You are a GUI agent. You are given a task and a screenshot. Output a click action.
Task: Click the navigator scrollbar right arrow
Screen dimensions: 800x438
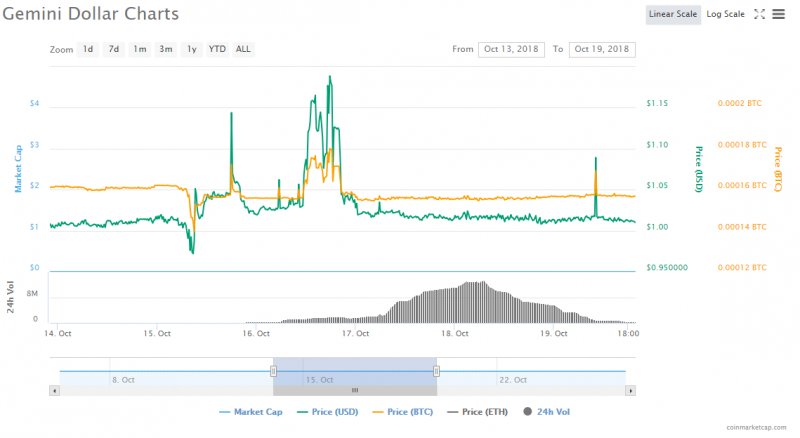click(x=631, y=390)
